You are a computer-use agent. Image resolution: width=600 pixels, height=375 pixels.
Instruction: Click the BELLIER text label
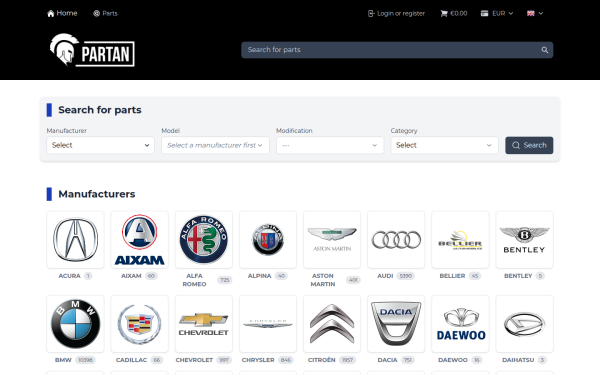(x=452, y=276)
